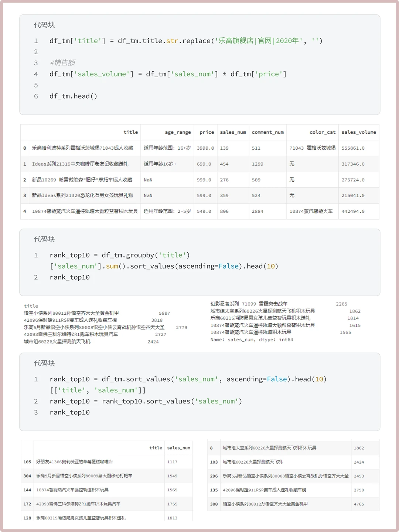The height and width of the screenshot is (532, 399).
Task: Click the sales_num value 1813
Action: [172, 518]
